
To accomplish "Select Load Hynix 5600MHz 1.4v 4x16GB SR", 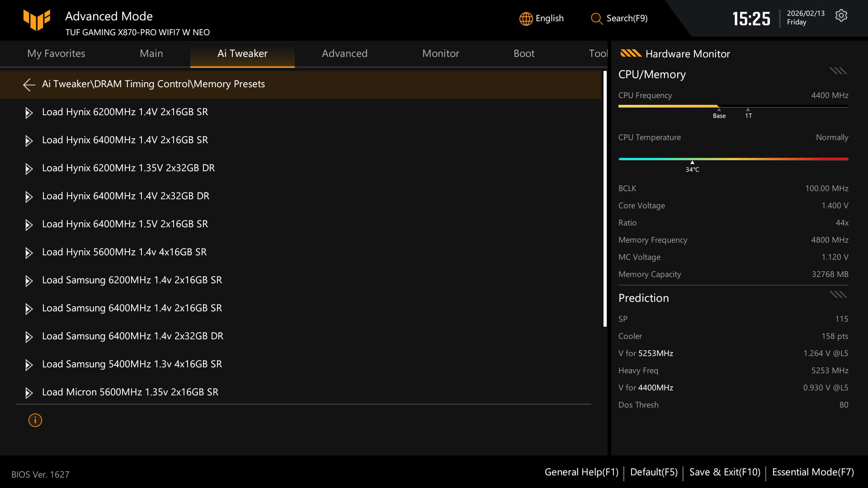I will pos(124,252).
